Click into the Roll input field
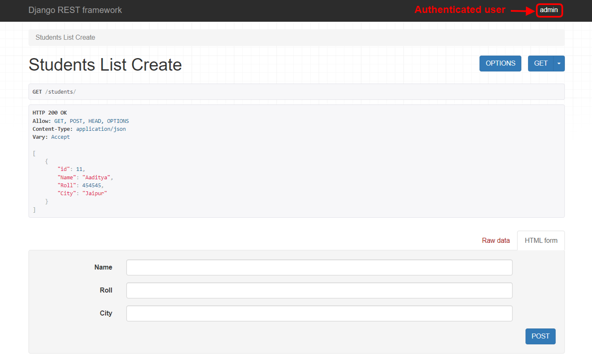 319,290
